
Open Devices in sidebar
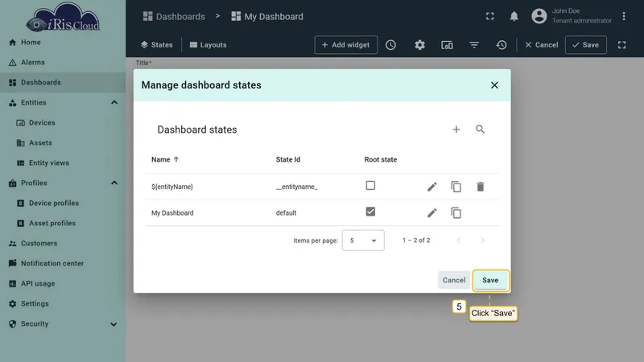coord(63,123)
